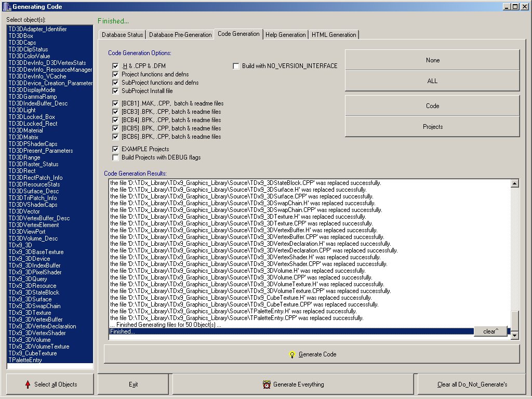Switch to the Database Status tab
This screenshot has width=532, height=399.
pyautogui.click(x=122, y=35)
